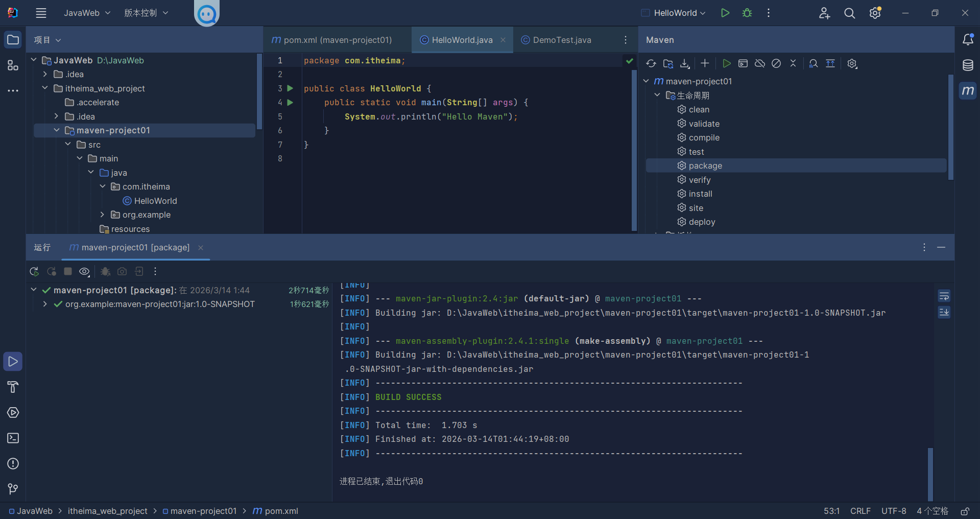Generate sources and update folders in Maven
Image resolution: width=980 pixels, height=519 pixels.
(668, 63)
